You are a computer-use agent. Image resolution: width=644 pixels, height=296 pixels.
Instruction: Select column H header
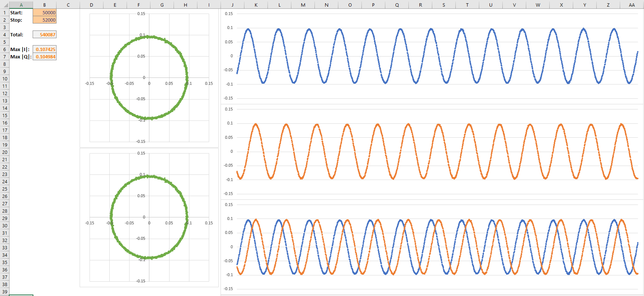click(x=185, y=5)
